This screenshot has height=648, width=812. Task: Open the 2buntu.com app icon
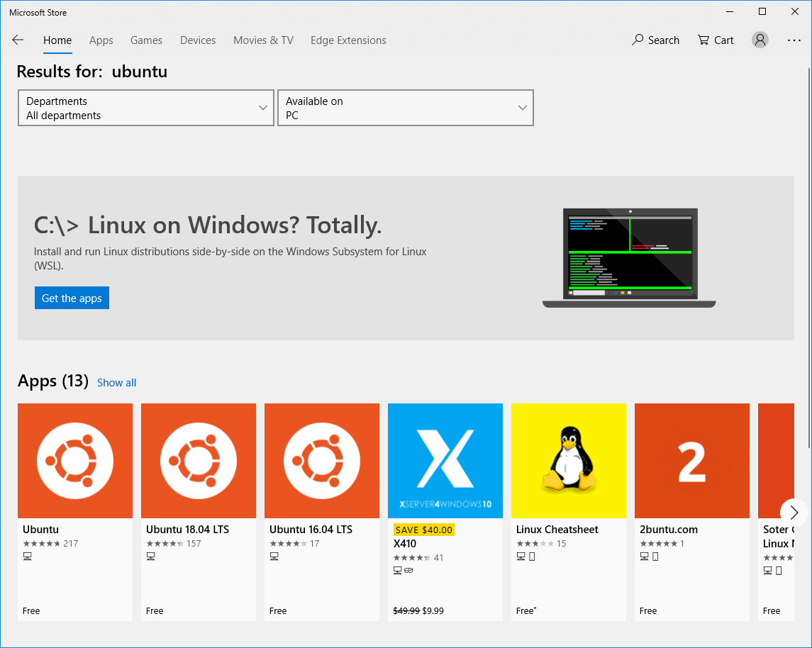click(x=692, y=461)
